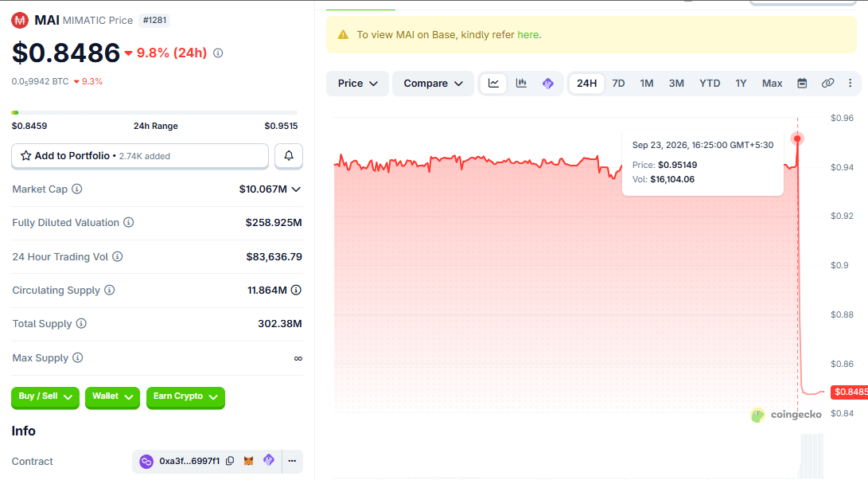Click the Polygon chain icon on contract

[x=146, y=461]
